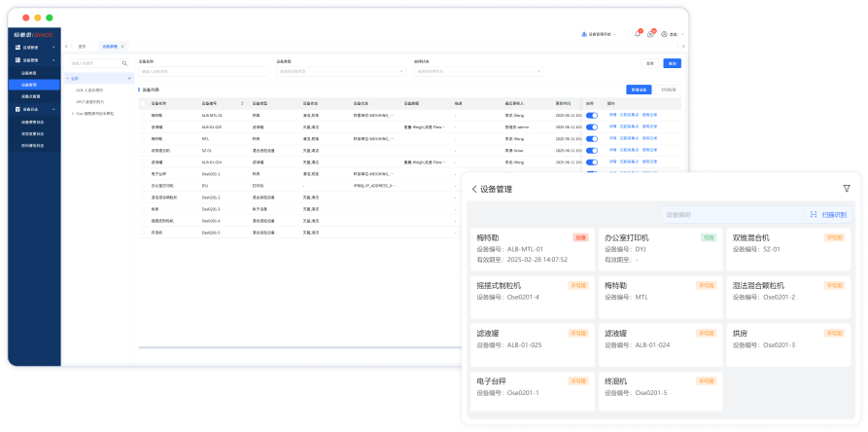Toggle the enable switch in the second table row
Screen dimensions: 868x432
coord(591,126)
